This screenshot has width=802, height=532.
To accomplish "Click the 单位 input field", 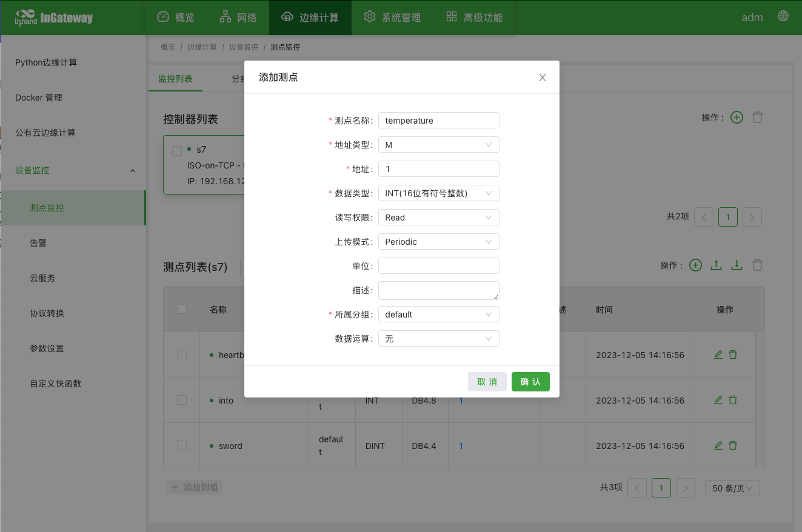I will click(x=438, y=266).
